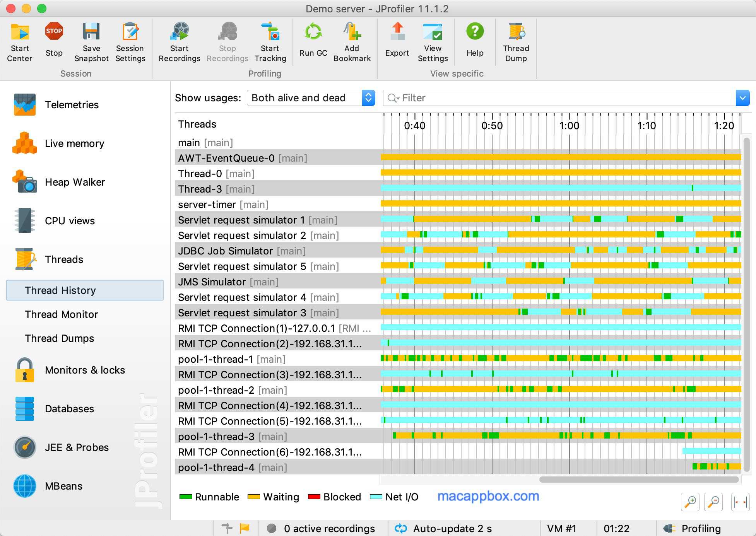The height and width of the screenshot is (536, 756).
Task: Select the Thread Monitor tab
Action: [x=61, y=314]
